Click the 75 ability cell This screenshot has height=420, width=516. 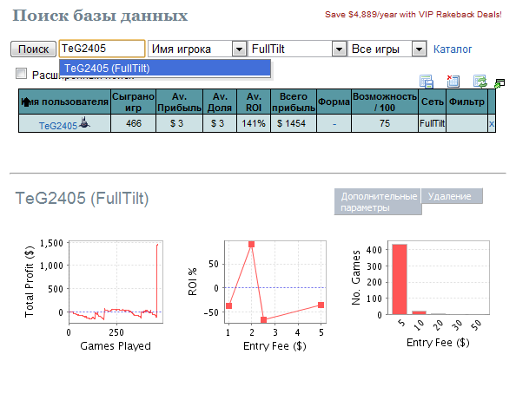[x=385, y=123]
